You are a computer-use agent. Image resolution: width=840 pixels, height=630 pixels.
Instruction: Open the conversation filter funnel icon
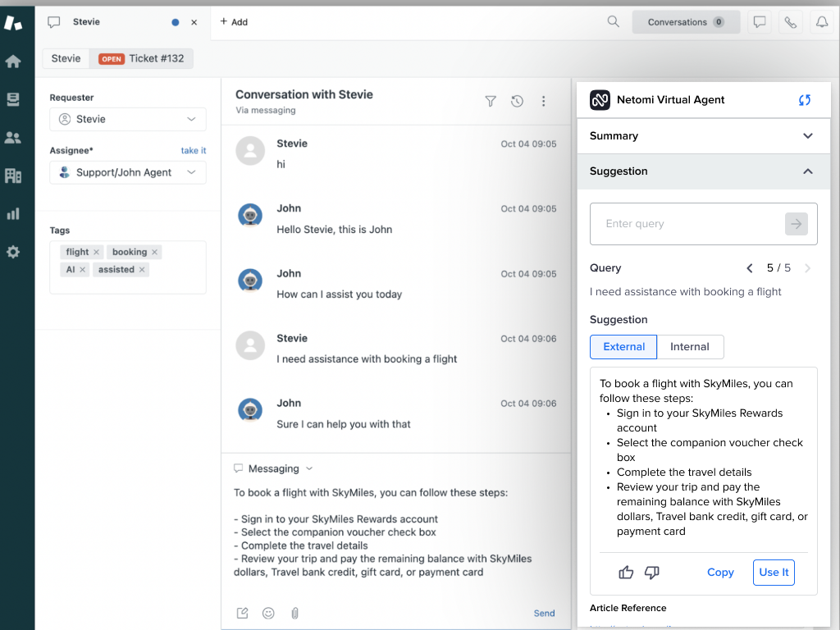[x=490, y=101]
